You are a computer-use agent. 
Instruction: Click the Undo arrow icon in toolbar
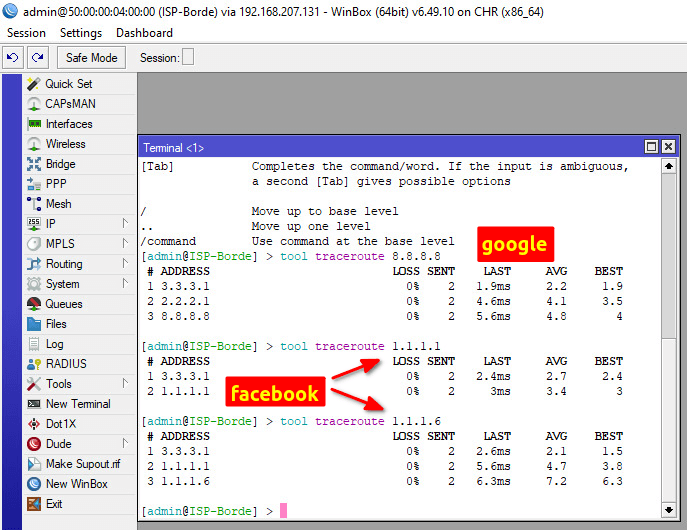(14, 58)
